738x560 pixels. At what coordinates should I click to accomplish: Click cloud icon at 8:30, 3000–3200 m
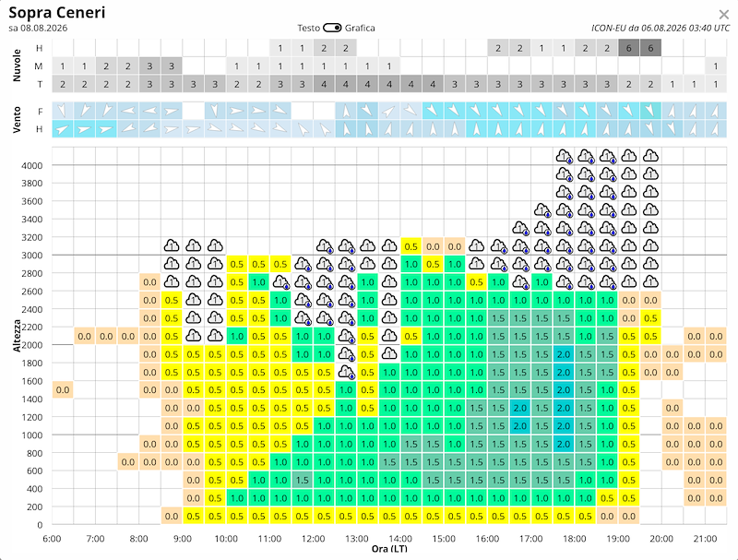point(172,246)
